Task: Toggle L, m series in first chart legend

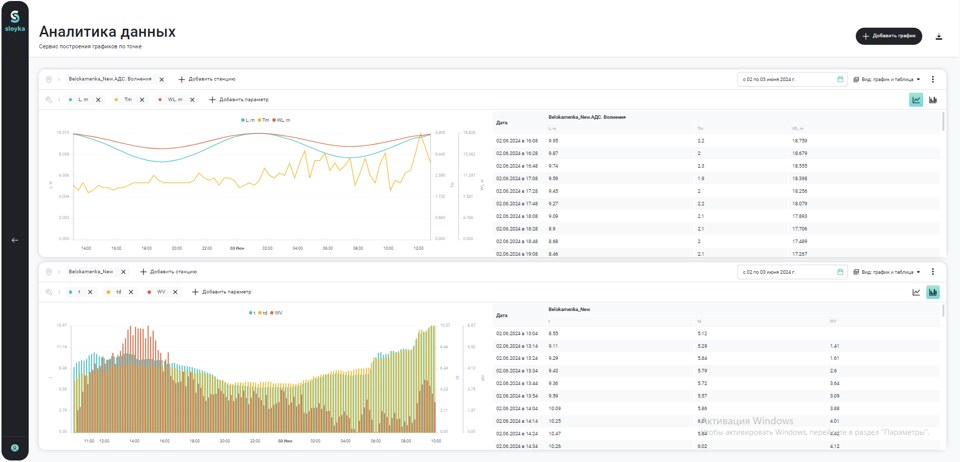Action: [248, 120]
